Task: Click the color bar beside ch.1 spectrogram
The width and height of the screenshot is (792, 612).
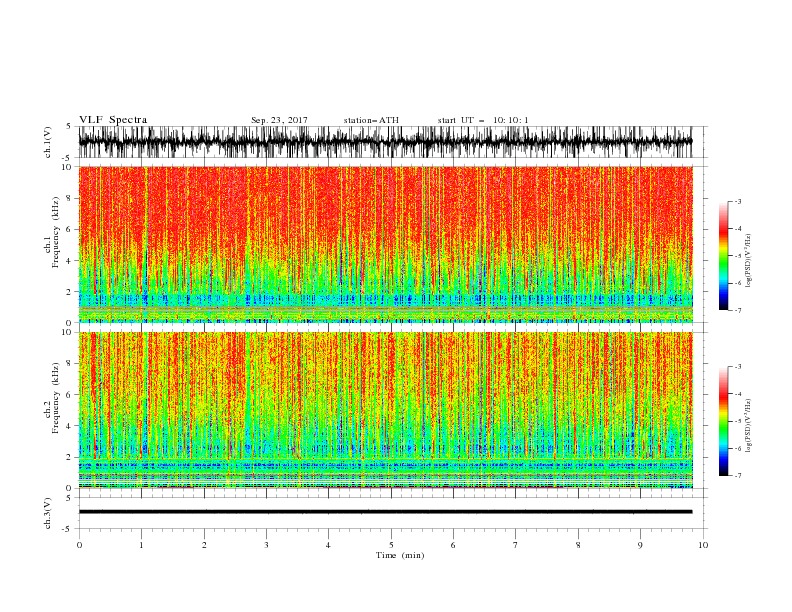Action: [723, 256]
